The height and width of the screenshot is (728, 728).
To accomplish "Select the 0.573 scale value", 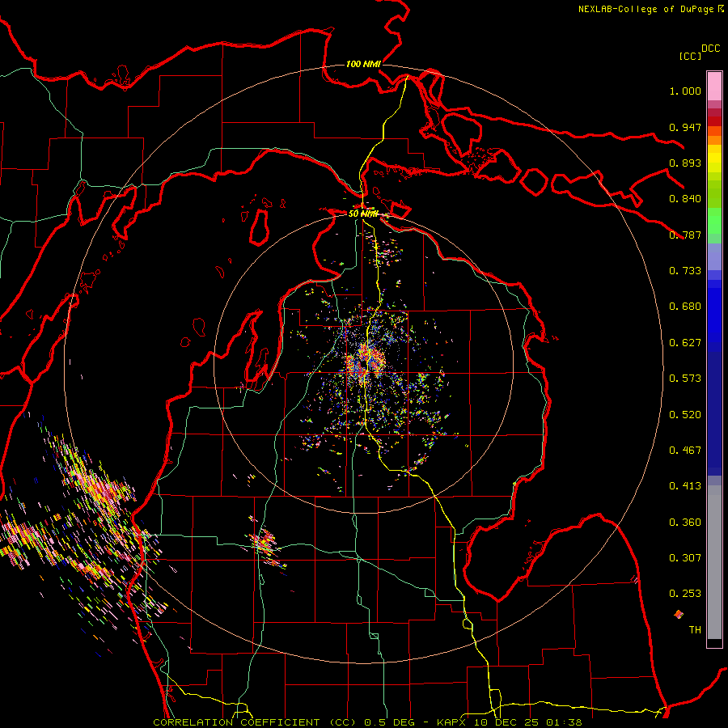I will pyautogui.click(x=685, y=379).
